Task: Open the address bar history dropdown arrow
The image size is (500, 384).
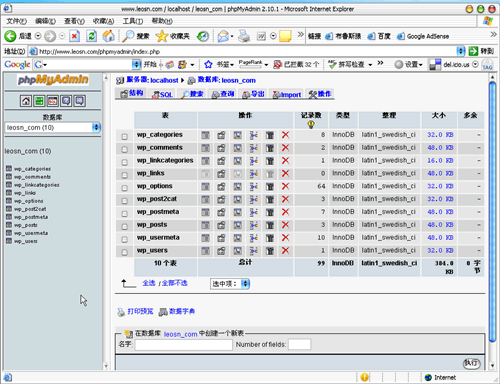Action: click(461, 51)
